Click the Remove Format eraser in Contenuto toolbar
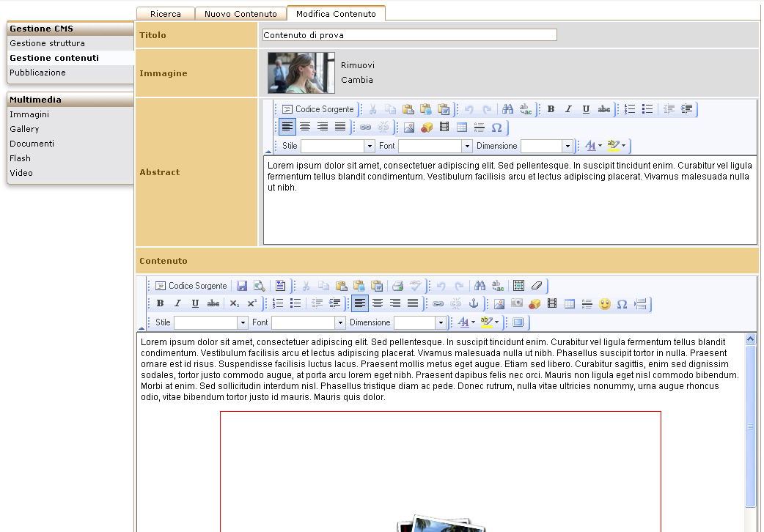Viewport: 764px width, 532px height. pyautogui.click(x=537, y=286)
